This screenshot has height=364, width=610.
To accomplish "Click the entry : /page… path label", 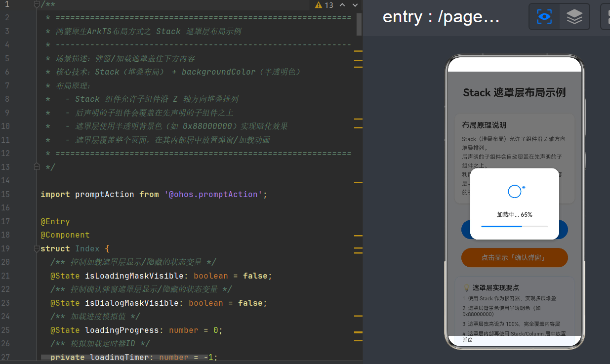I will point(441,17).
